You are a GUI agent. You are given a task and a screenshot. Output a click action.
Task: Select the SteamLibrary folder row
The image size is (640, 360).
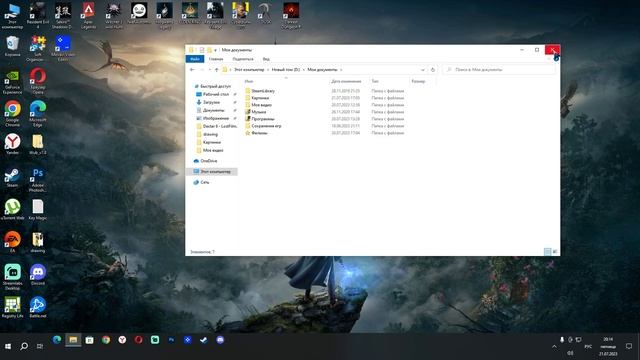click(x=324, y=91)
